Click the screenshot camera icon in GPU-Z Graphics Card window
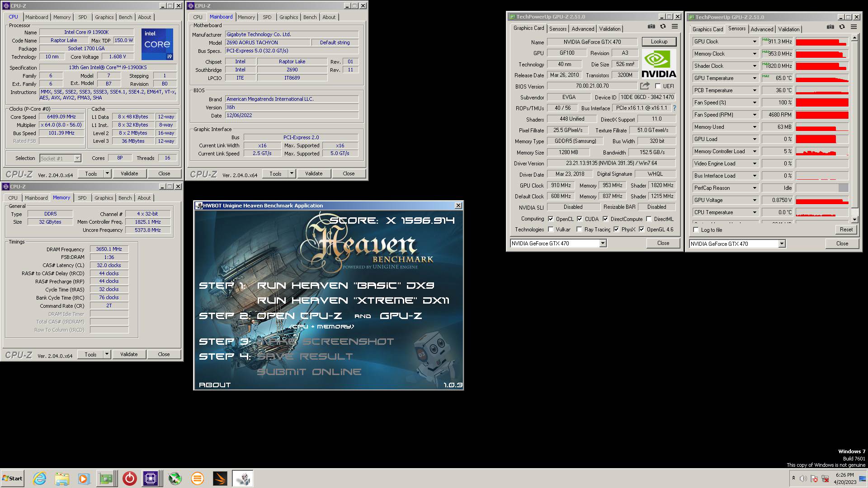 [651, 27]
